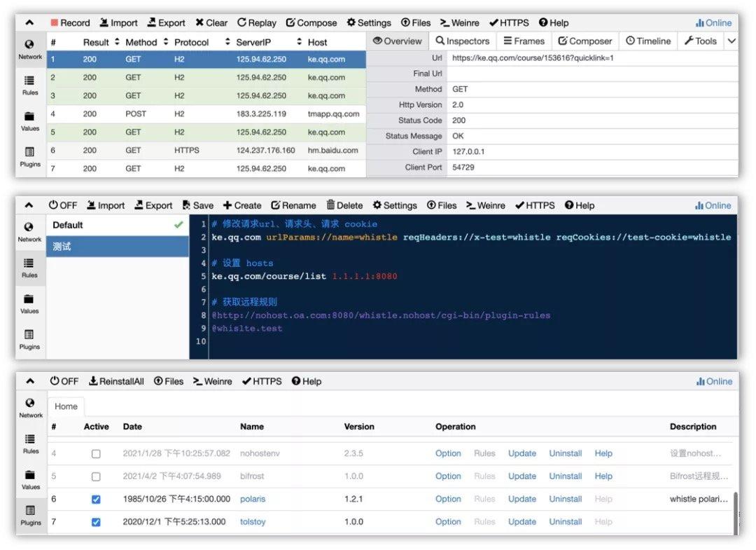
Task: Open the polaris plugin link
Action: click(253, 499)
